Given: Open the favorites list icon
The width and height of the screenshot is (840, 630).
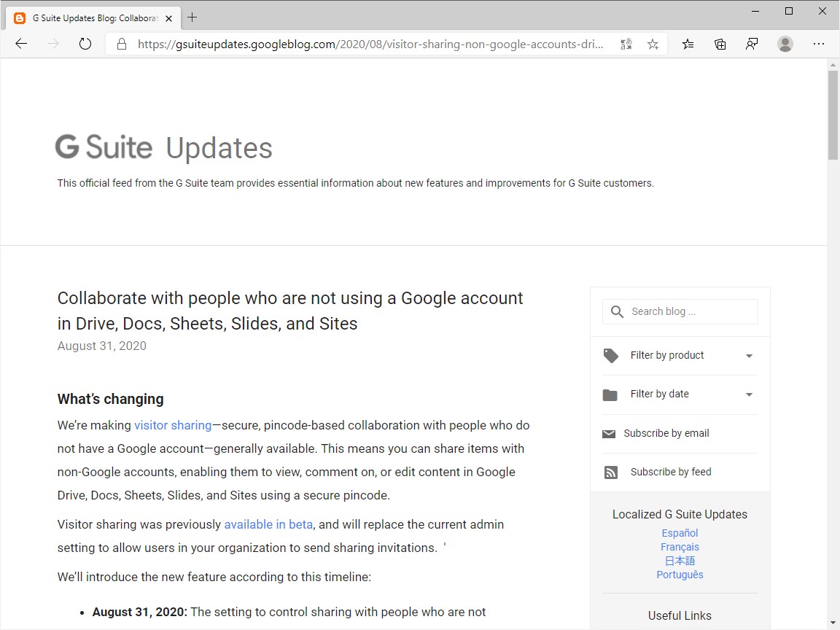Looking at the screenshot, I should click(688, 44).
